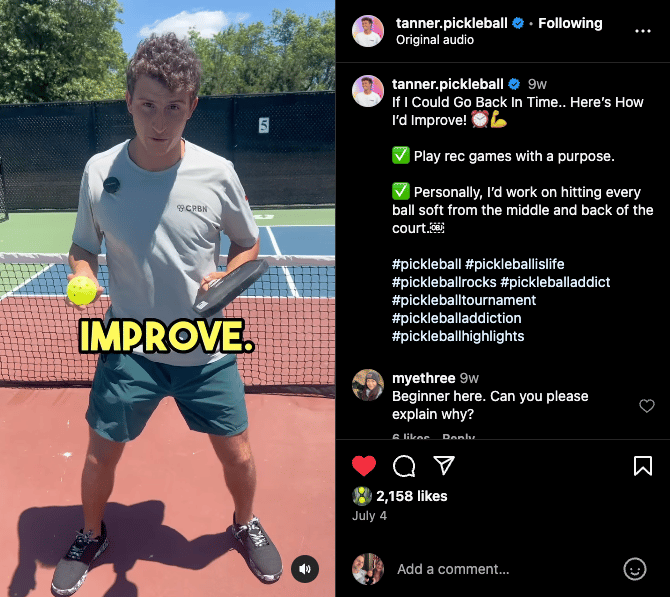The width and height of the screenshot is (670, 597).
Task: Open the Following button menu
Action: 570,23
